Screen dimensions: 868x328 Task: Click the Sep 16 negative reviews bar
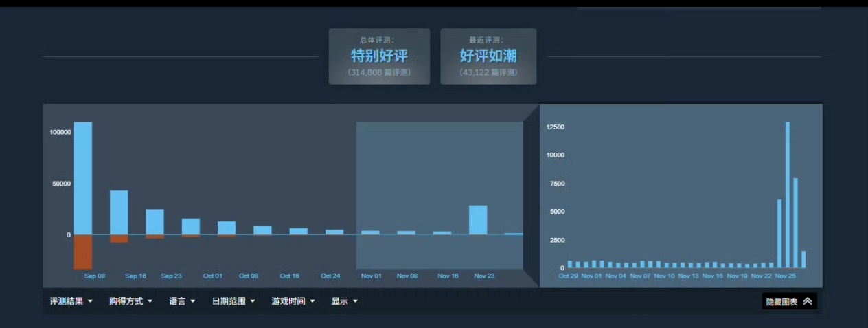pos(119,239)
